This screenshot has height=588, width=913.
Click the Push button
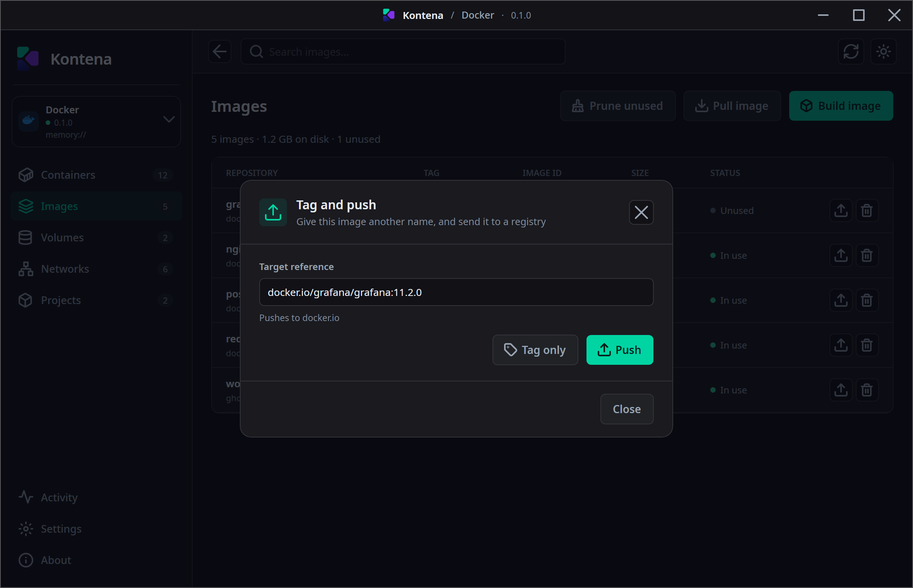(619, 350)
